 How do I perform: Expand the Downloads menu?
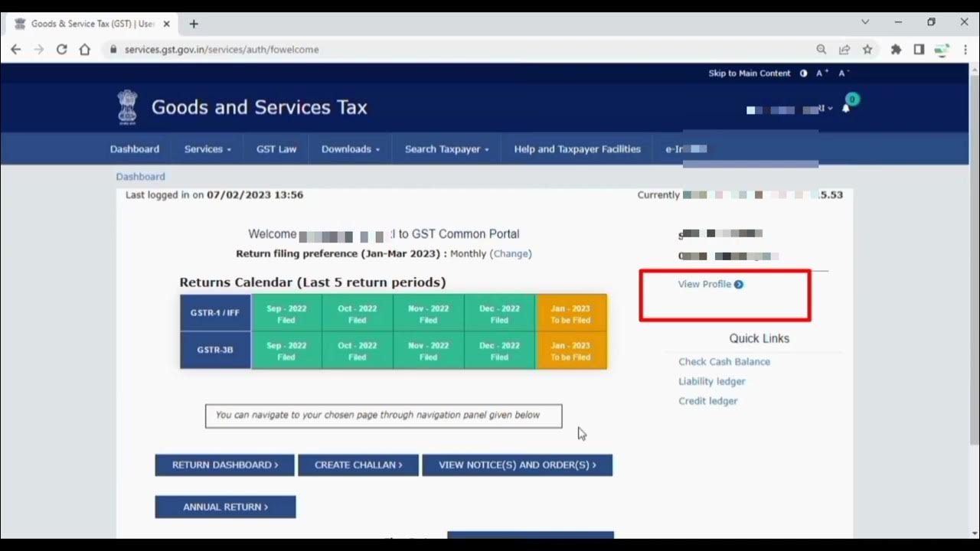[351, 149]
